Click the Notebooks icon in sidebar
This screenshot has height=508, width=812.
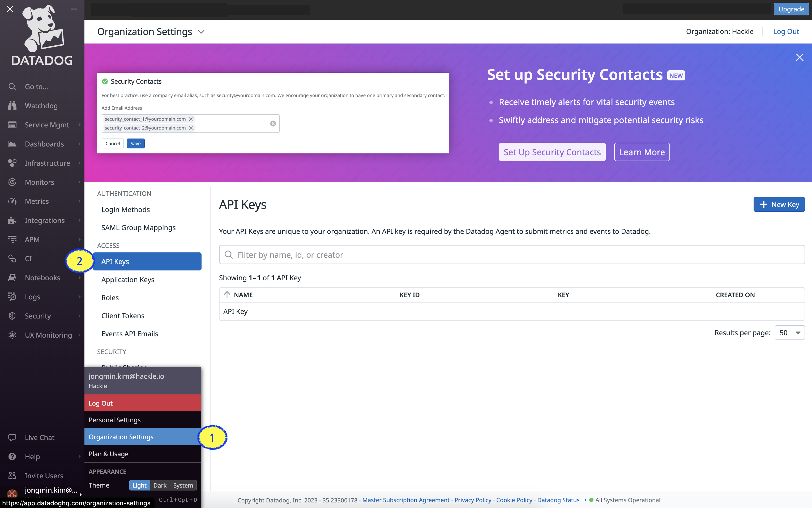tap(12, 278)
